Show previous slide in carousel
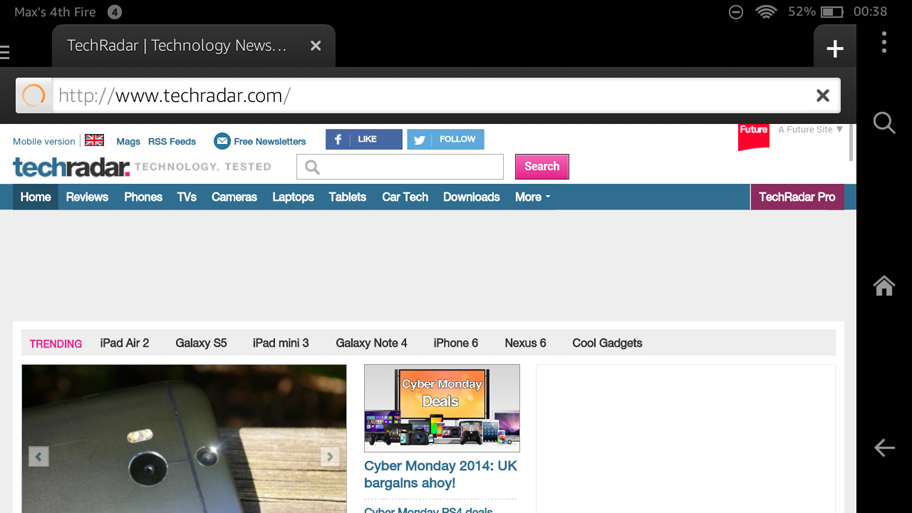 pos(38,457)
